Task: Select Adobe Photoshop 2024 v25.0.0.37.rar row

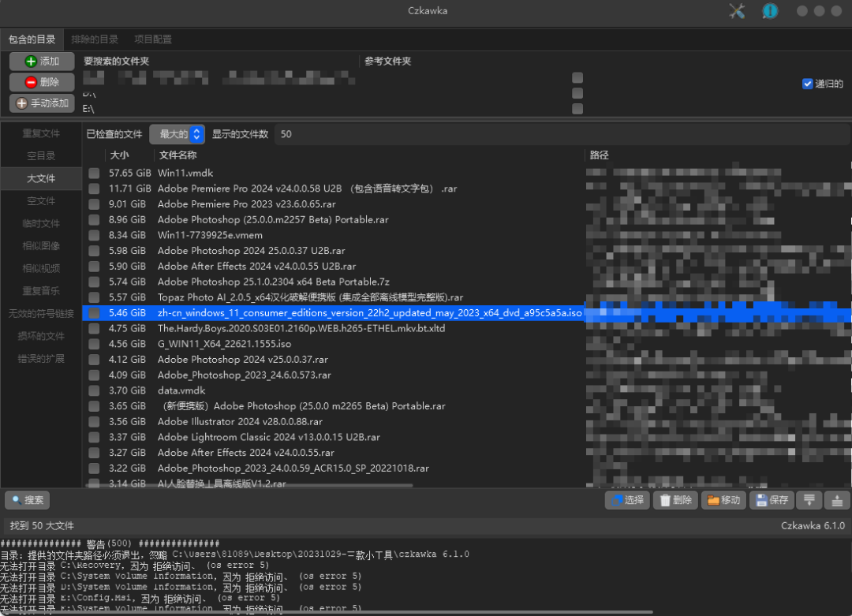Action: pyautogui.click(x=467, y=360)
